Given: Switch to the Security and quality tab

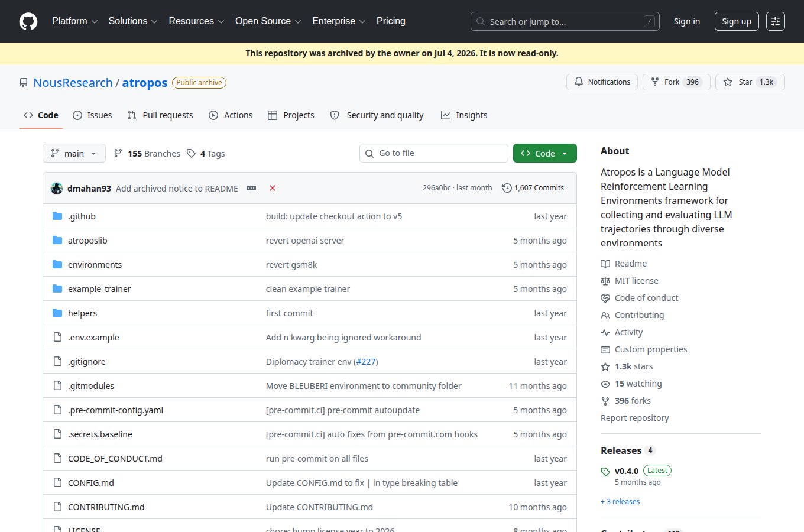Looking at the screenshot, I should 377,115.
